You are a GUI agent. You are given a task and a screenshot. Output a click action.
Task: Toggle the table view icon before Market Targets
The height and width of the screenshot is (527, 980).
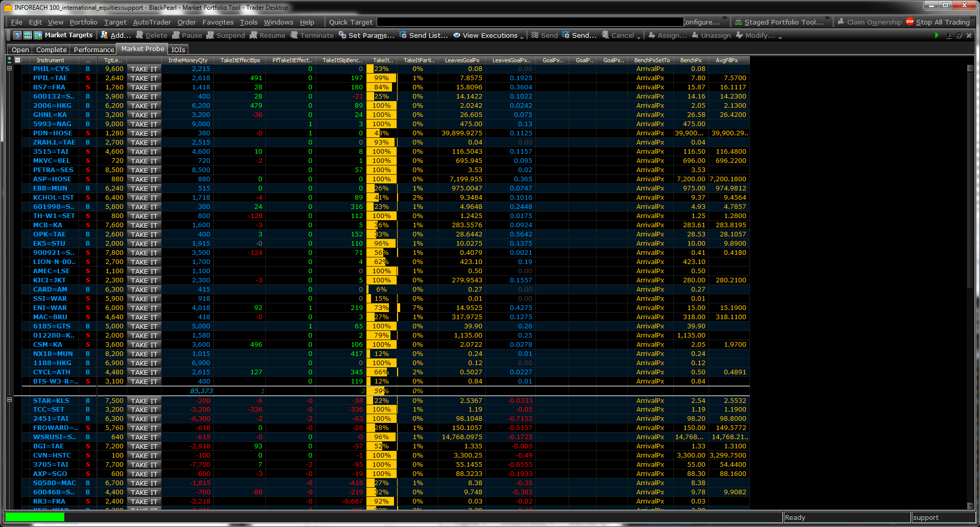click(38, 35)
